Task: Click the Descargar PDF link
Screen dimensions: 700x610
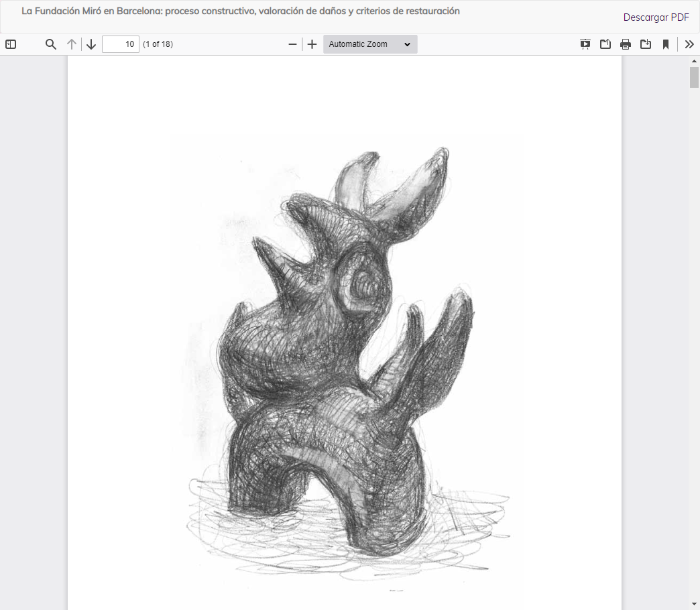Action: [656, 17]
